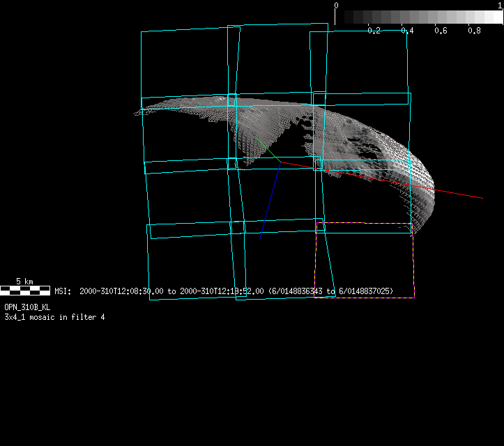The image size is (504, 446).
Task: Select the 0.6 colorbar tick label
Action: click(441, 31)
